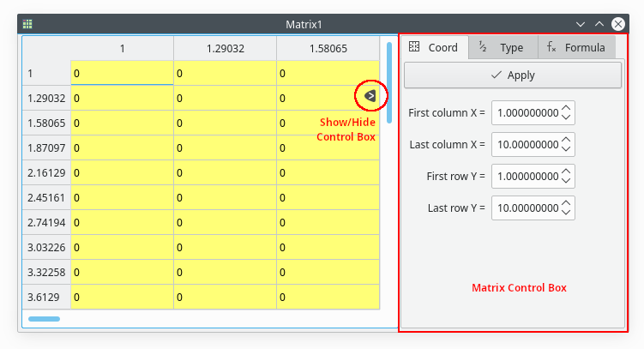Increase First row Y with up arrow

click(x=566, y=171)
